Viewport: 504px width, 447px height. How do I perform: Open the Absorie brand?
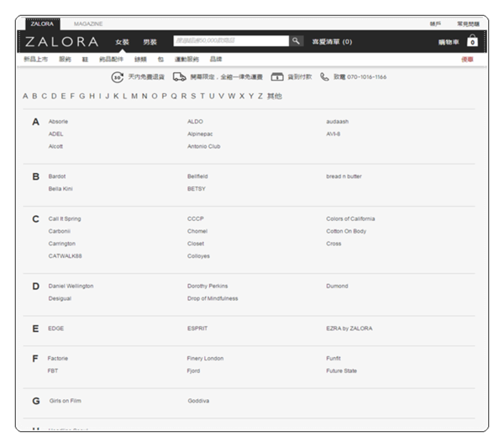(58, 122)
